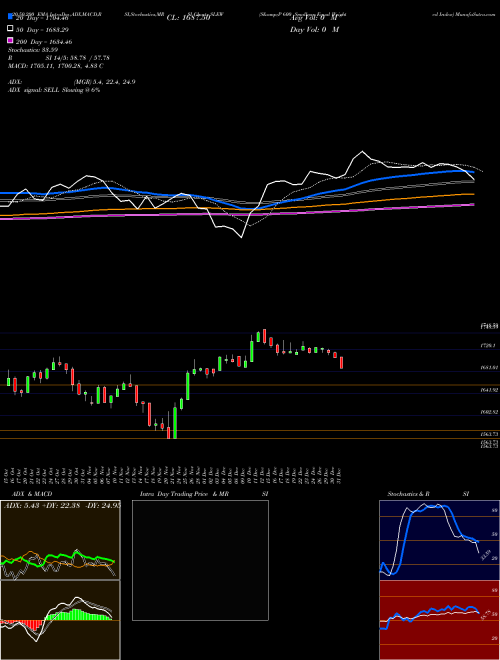Image resolution: width=500 pixels, height=660 pixels.
Task: Click the 'Day Vol: 0 M' label
Action: click(x=314, y=29)
